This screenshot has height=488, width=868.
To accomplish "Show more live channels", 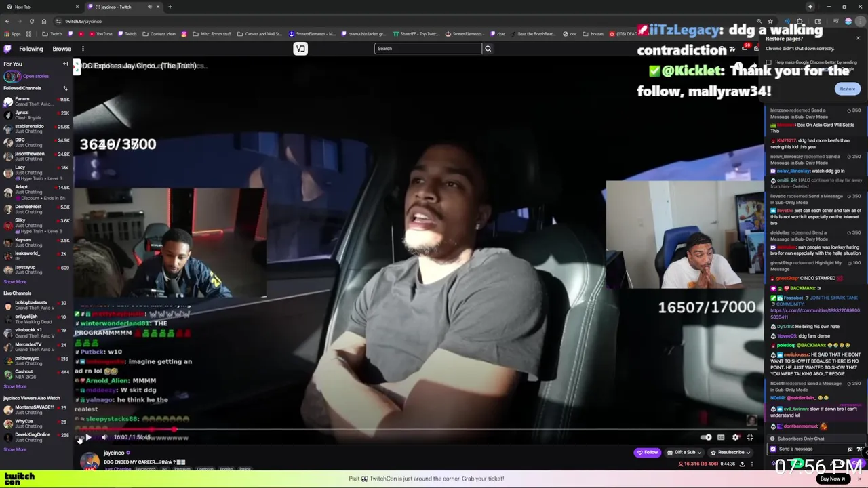I will 15,386.
